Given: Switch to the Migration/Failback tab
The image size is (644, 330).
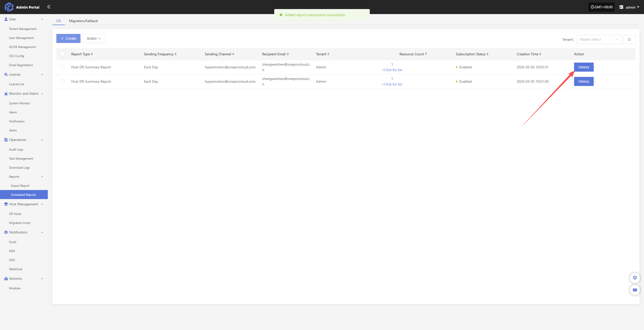Looking at the screenshot, I should click(83, 21).
